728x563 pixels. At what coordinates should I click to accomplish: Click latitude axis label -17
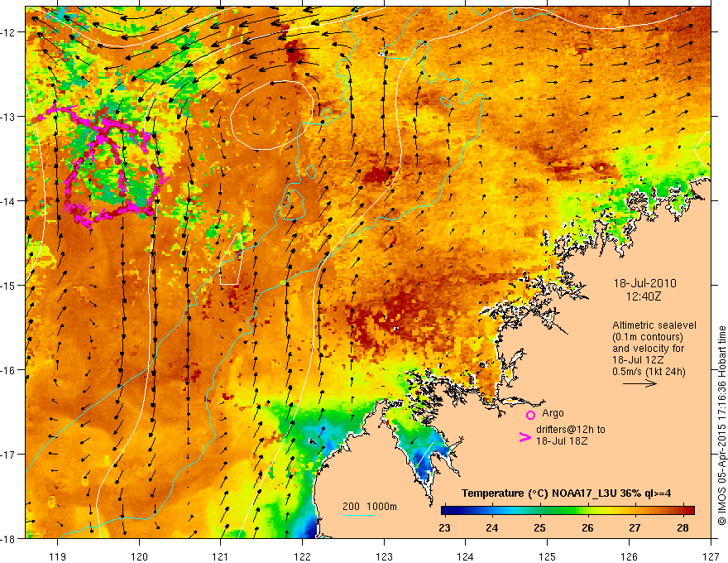[x=8, y=454]
